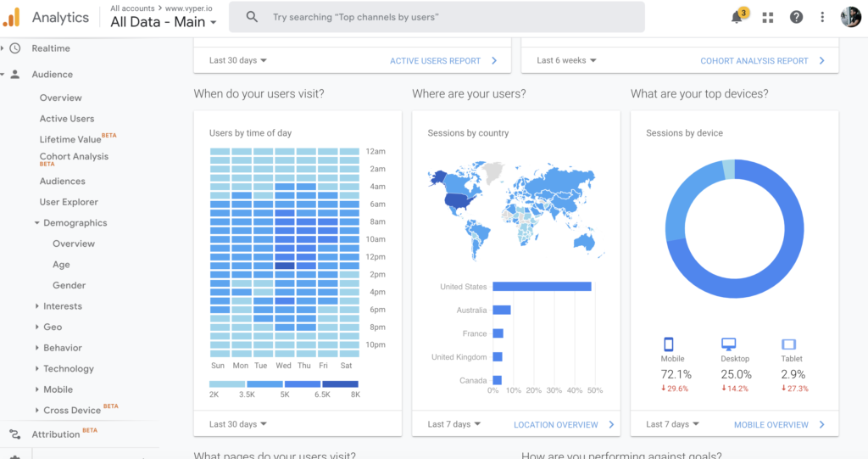Collapse the Demographics tree item
This screenshot has height=459, width=868.
click(x=37, y=223)
